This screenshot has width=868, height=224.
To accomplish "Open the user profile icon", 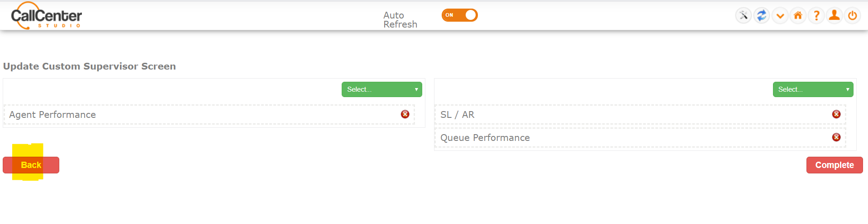I will pos(834,16).
